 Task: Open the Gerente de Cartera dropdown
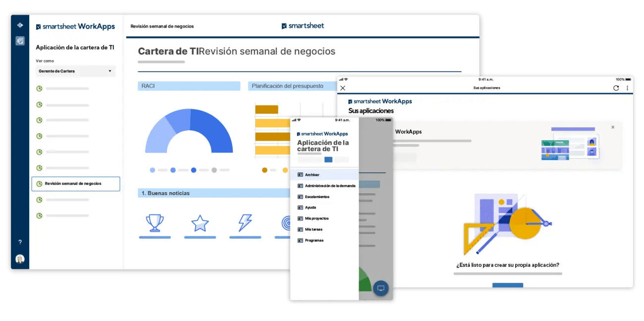point(75,71)
